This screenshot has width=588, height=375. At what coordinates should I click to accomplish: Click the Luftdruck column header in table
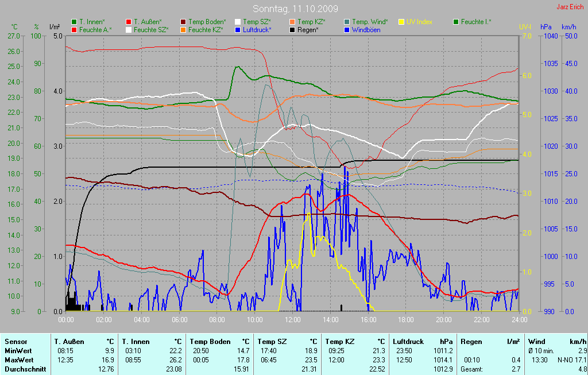click(407, 341)
